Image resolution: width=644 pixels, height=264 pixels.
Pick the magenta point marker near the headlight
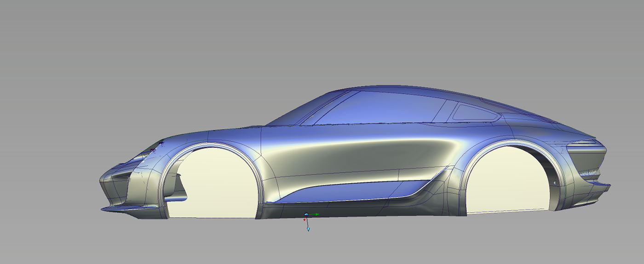152,150
